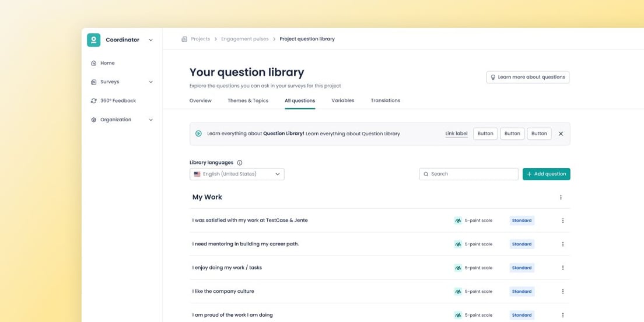Click the lightbulb icon in Learn more button

coord(493,77)
